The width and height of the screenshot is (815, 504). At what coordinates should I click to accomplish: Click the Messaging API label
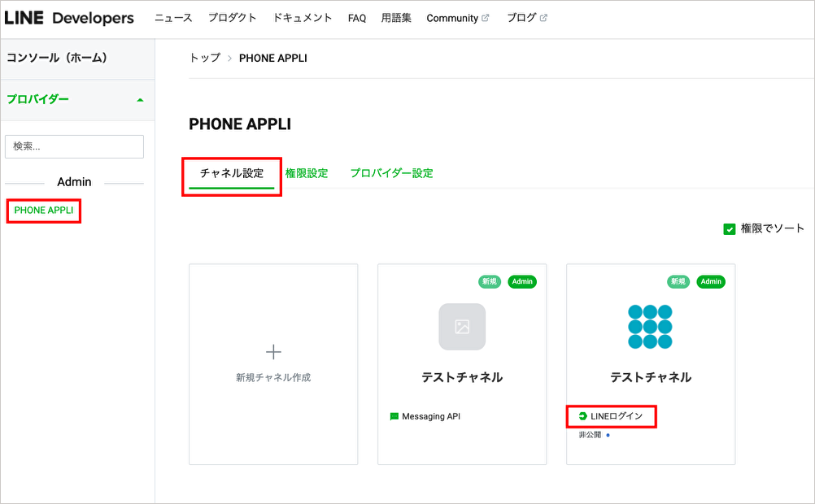[431, 417]
